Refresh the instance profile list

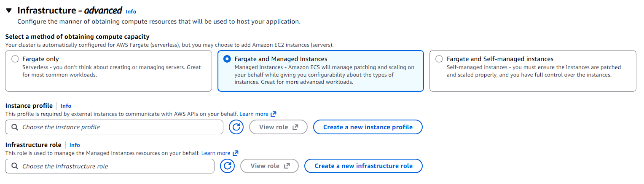236,127
